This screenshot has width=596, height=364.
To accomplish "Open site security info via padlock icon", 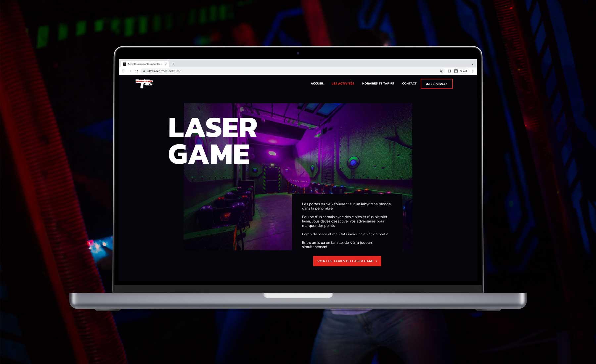I will tap(144, 71).
